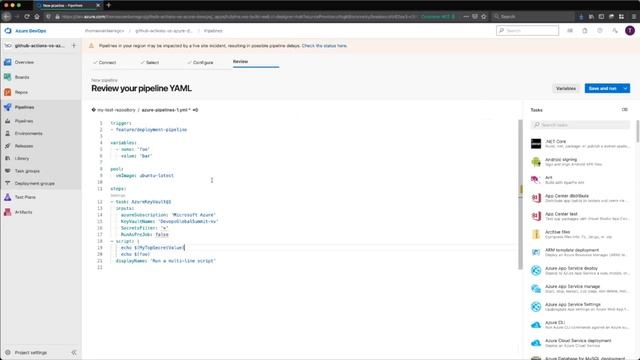The image size is (640, 360).
Task: Select the Android signing task
Action: coord(580,162)
